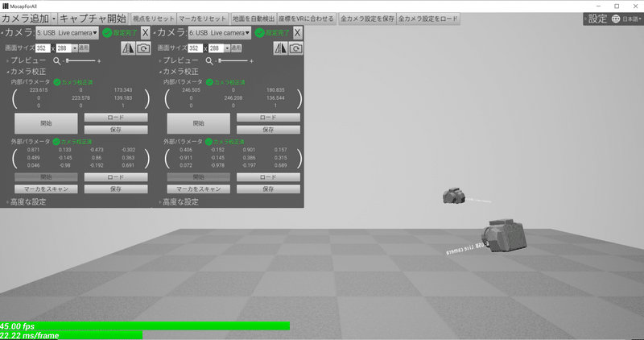This screenshot has height=340, width=644.
Task: Click マーカをリセット
Action: click(x=203, y=19)
